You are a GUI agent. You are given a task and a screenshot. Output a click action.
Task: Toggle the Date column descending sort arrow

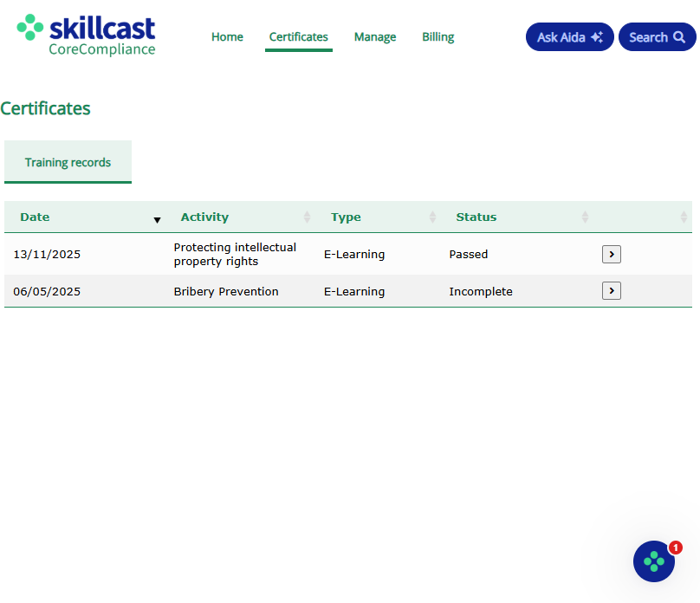pos(157,219)
